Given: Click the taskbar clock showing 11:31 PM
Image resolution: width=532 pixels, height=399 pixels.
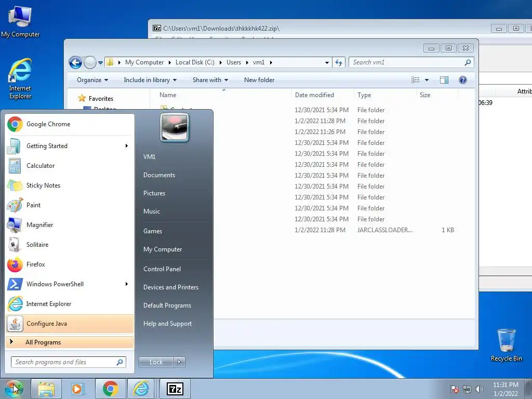Looking at the screenshot, I should coord(506,389).
